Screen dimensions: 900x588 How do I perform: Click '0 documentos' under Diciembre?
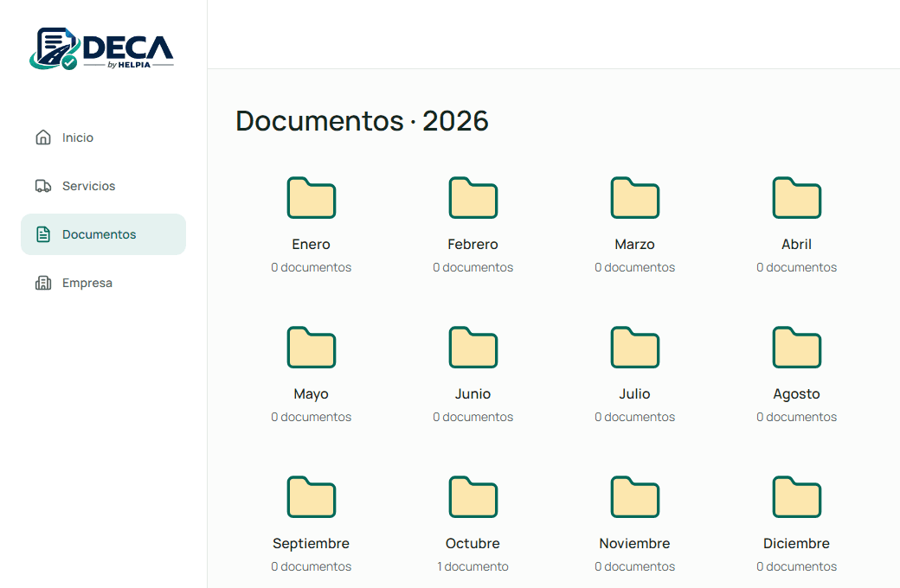tap(797, 566)
